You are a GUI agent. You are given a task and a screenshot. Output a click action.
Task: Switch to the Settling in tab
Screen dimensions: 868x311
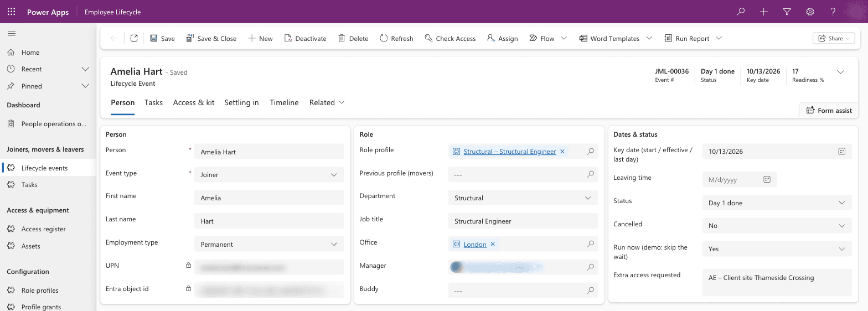point(241,103)
